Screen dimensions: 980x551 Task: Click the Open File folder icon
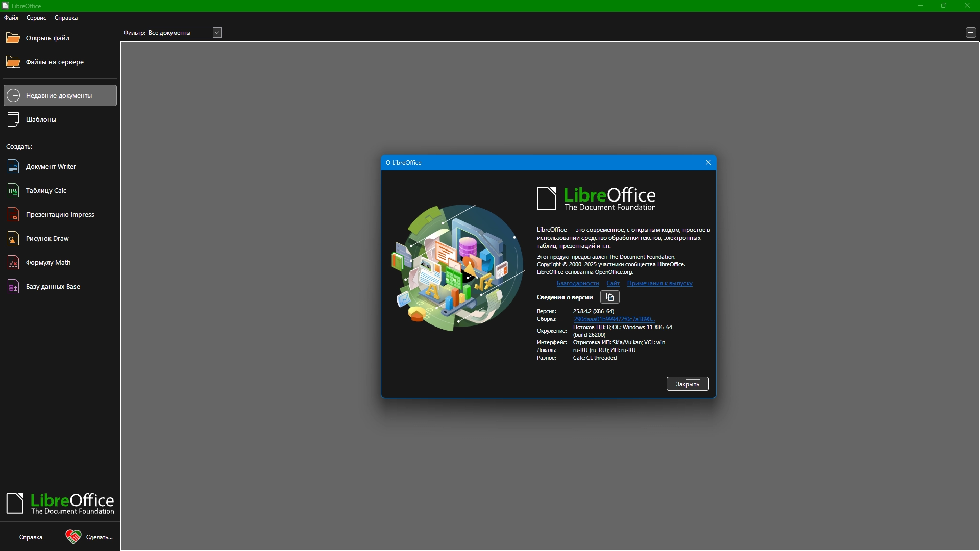point(13,38)
